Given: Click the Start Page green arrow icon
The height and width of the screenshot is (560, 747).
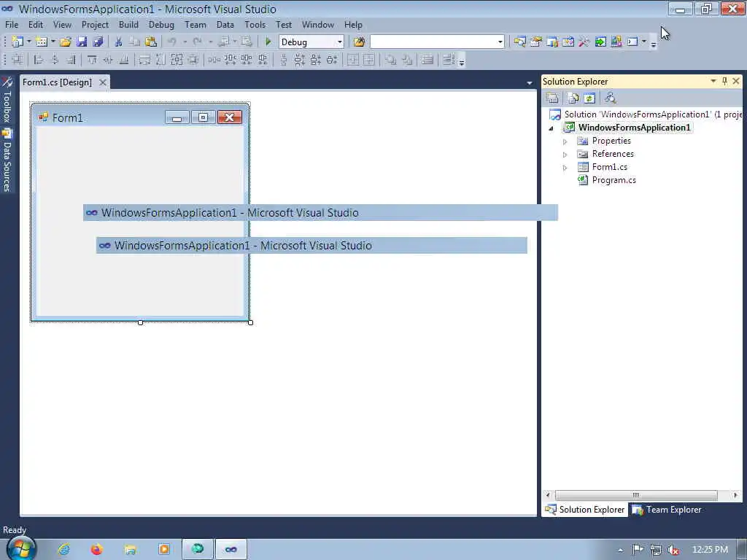Looking at the screenshot, I should click(x=600, y=42).
